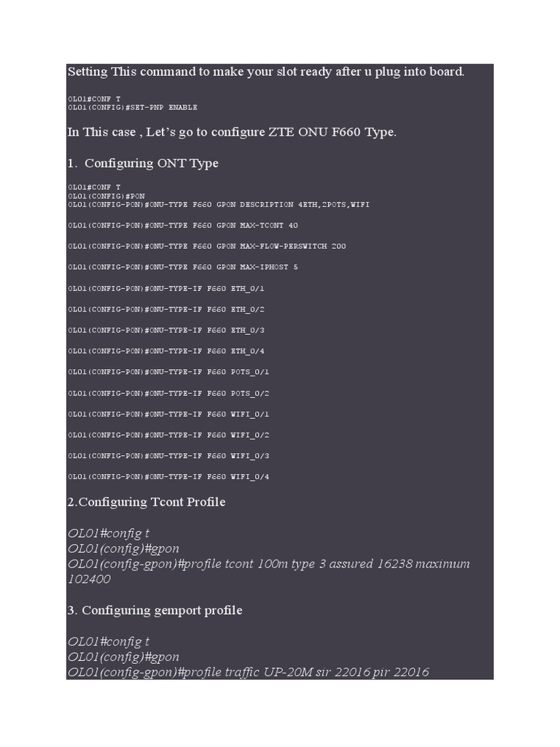Click the 'ONU-TYPE-IF F660 ETH_0/1' line
The image size is (560, 747).
click(x=166, y=289)
